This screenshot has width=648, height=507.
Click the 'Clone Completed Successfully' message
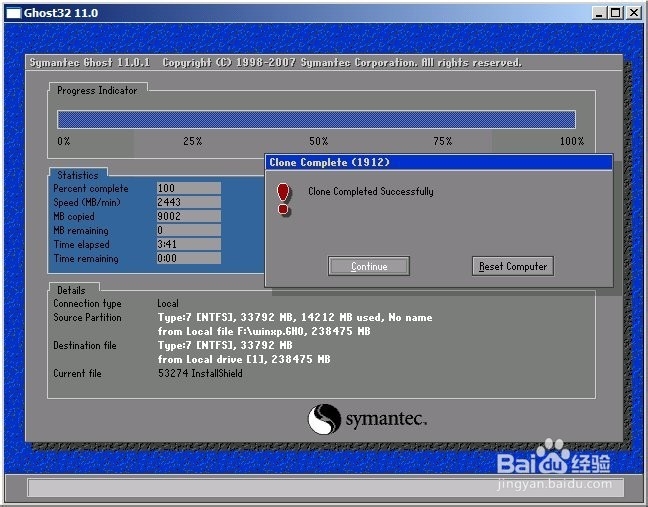[371, 191]
